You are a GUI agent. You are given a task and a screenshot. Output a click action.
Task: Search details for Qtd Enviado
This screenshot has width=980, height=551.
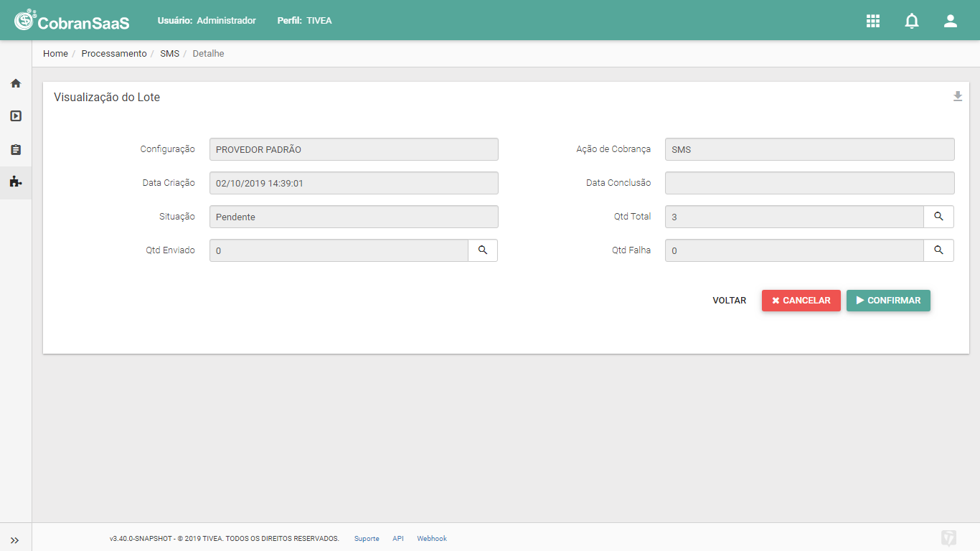point(483,250)
